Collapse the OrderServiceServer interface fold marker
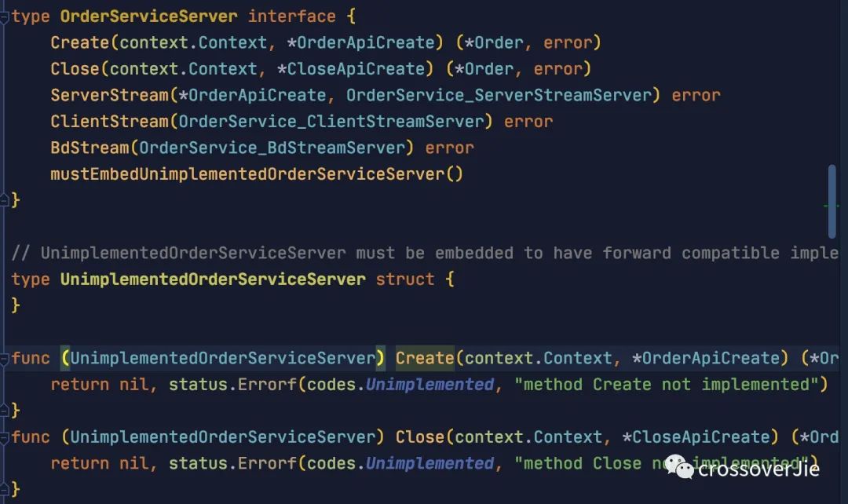 click(5, 17)
